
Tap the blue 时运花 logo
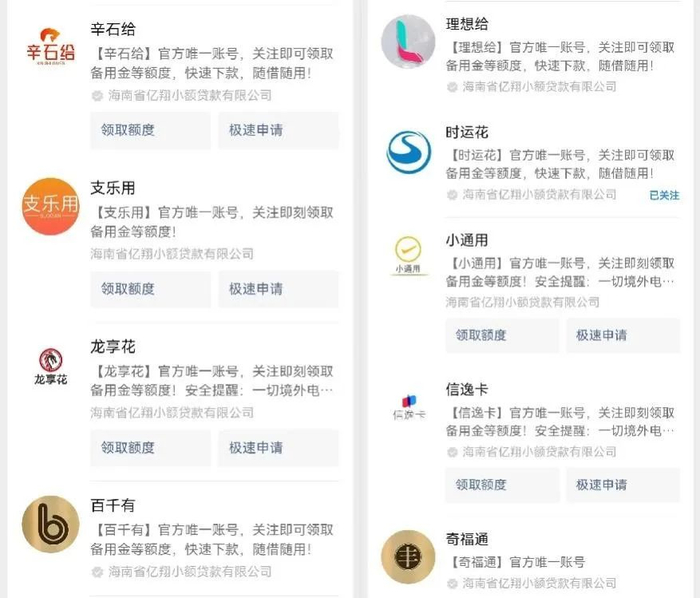point(408,152)
